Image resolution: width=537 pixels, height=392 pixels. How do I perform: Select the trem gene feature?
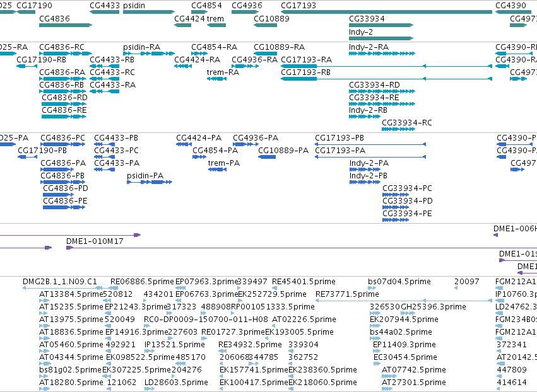point(216,25)
